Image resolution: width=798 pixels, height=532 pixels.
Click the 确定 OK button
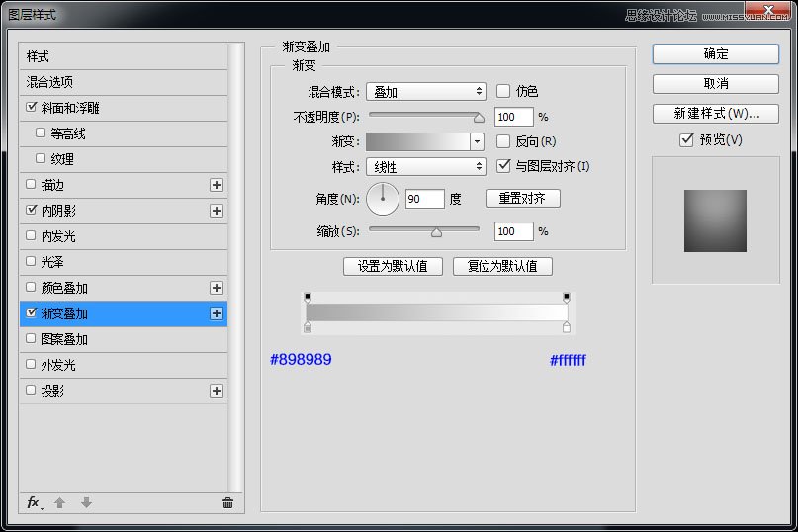pos(716,54)
